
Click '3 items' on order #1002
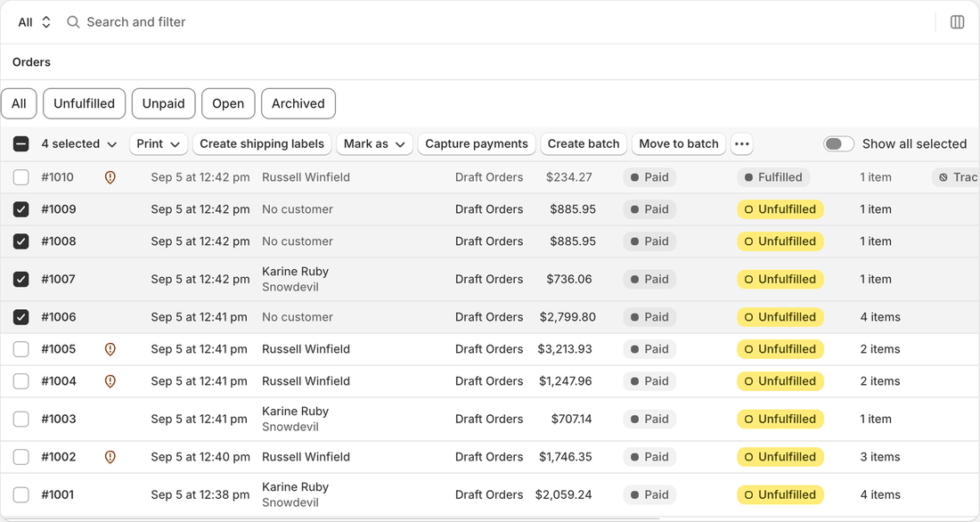click(x=880, y=457)
